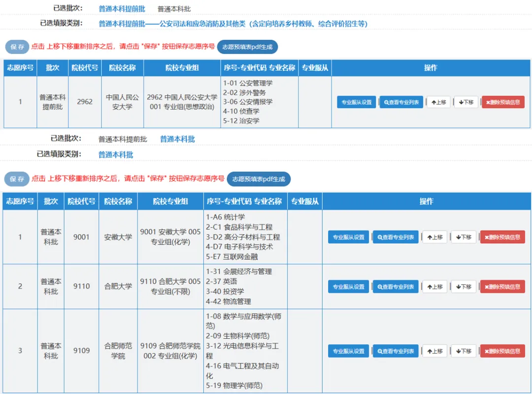The width and height of the screenshot is (532, 394).
Task: Select 普通本科提前批 tab in second batch row
Action: [123, 139]
